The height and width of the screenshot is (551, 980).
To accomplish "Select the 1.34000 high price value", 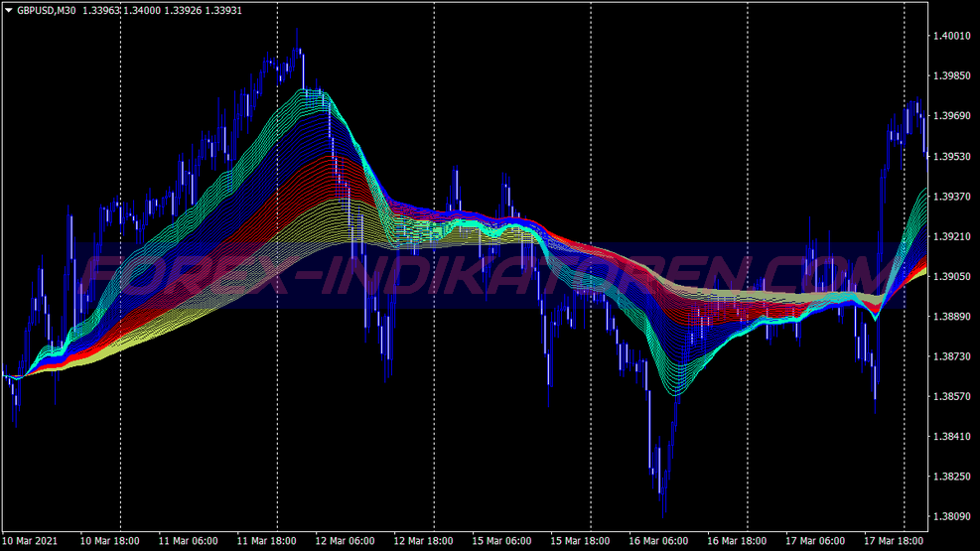I will click(142, 11).
